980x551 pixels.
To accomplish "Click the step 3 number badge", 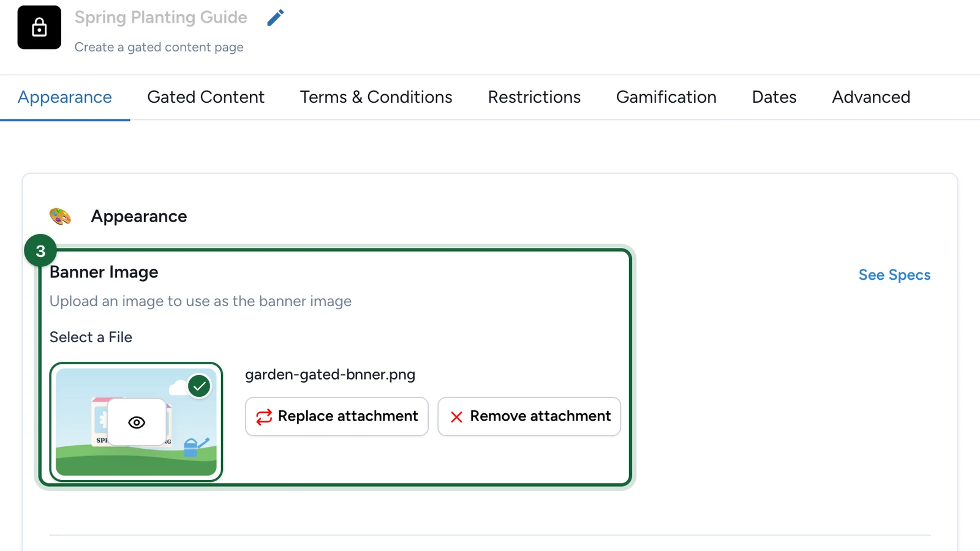I will 40,251.
